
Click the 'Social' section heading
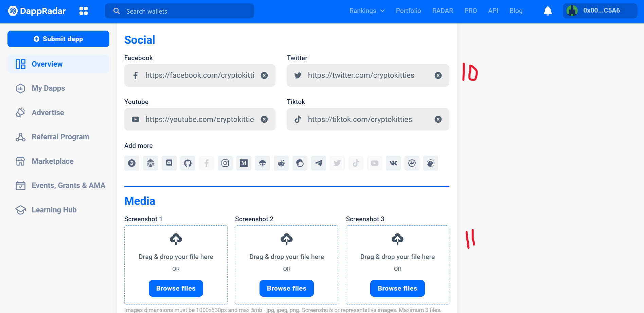click(x=140, y=40)
